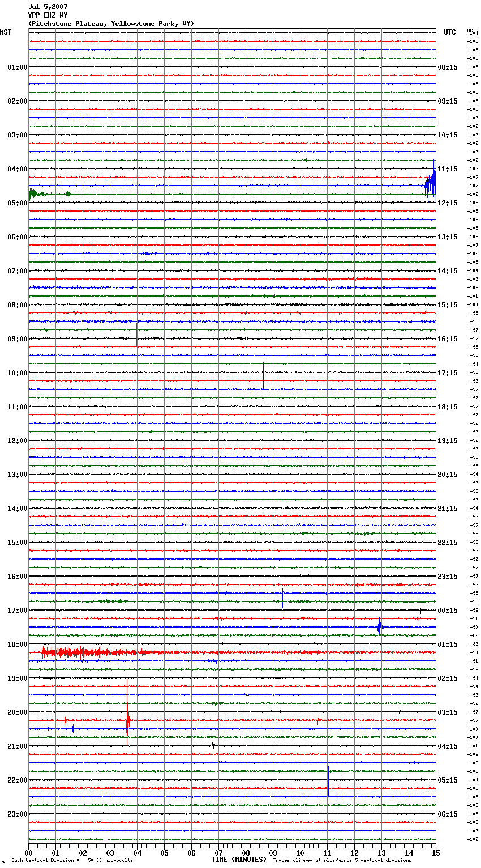This screenshot has height=868, width=481.
Task: Click the '22:00' MST time label
Action: click(x=18, y=780)
